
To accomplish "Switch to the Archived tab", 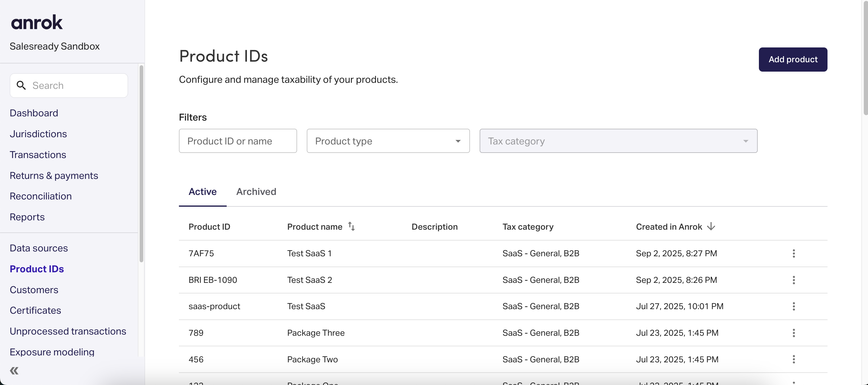I will click(256, 192).
